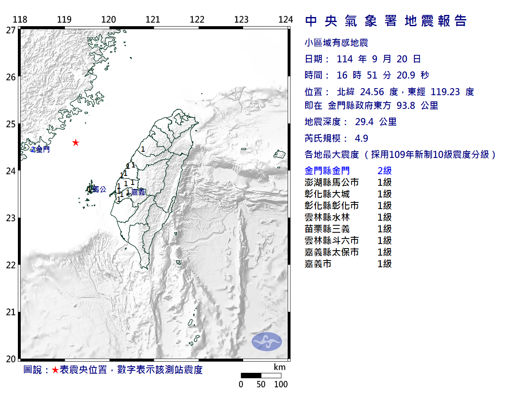Click the 嘉義 station label on the map

click(138, 192)
